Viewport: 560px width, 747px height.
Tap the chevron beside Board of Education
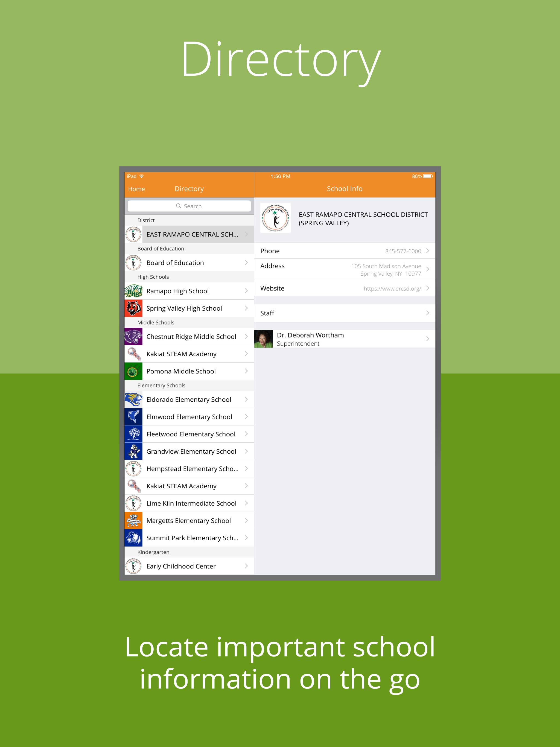pos(246,262)
